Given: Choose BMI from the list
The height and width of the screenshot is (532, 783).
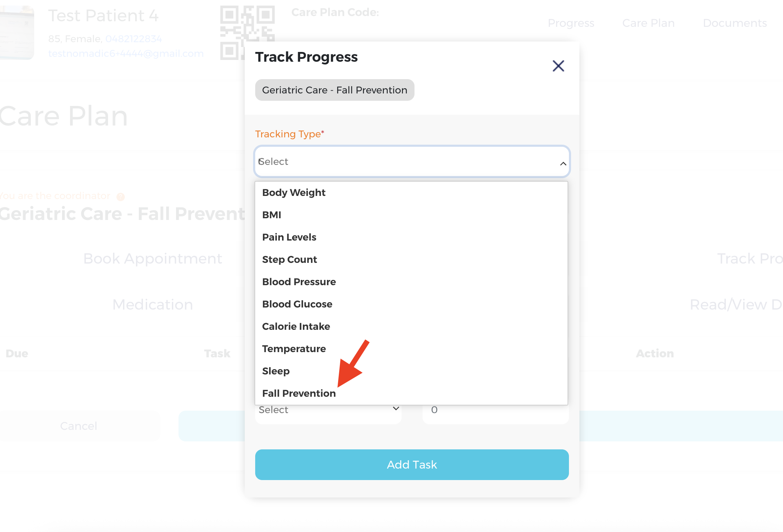Looking at the screenshot, I should (272, 215).
